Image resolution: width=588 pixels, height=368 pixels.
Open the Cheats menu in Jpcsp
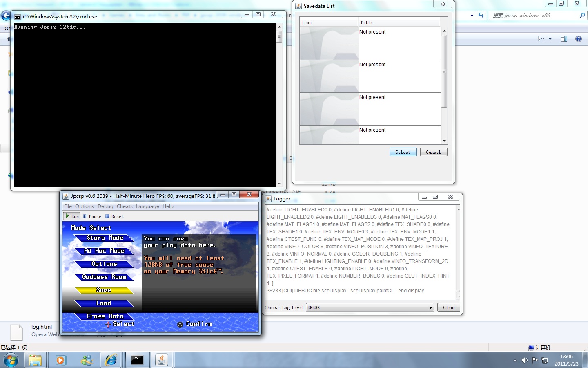125,206
